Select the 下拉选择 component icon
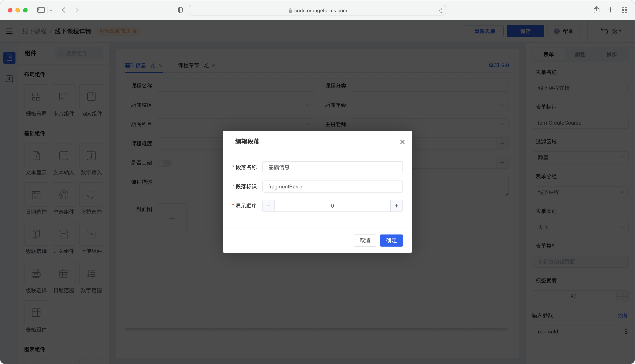 point(91,195)
